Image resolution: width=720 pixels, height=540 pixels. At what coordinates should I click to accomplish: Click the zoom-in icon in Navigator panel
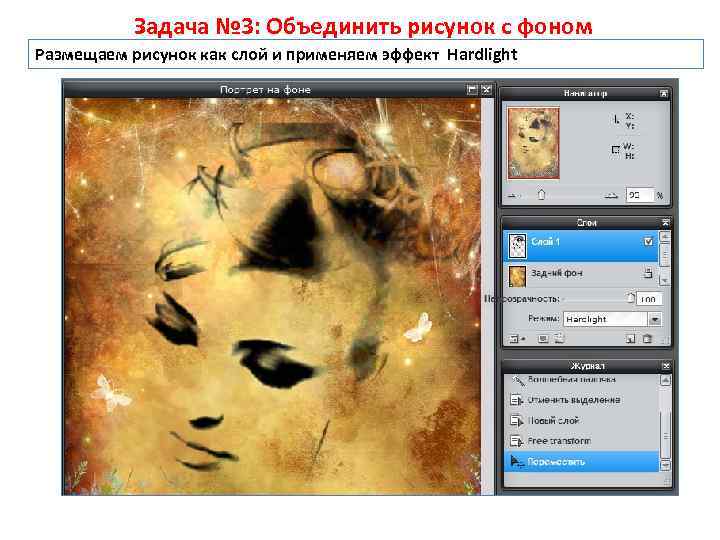tap(611, 196)
